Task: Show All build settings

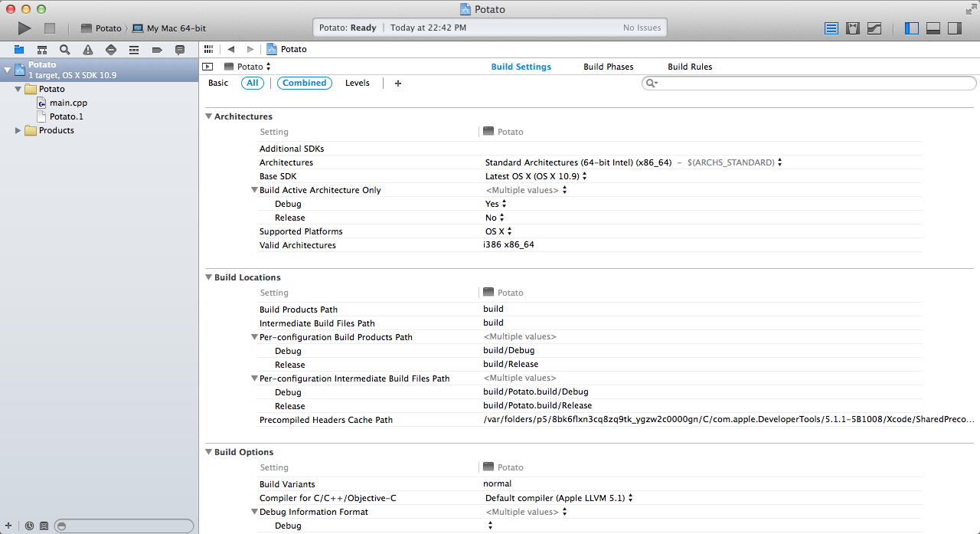Action: 253,83
